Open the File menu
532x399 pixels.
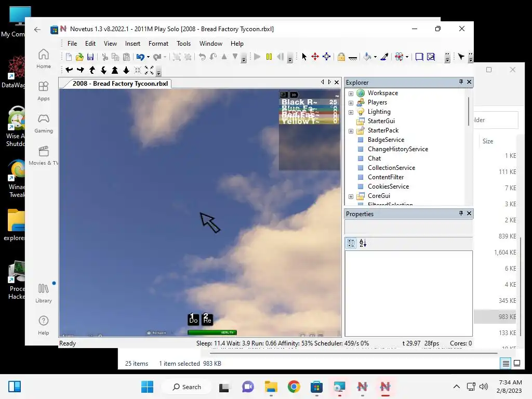click(72, 44)
